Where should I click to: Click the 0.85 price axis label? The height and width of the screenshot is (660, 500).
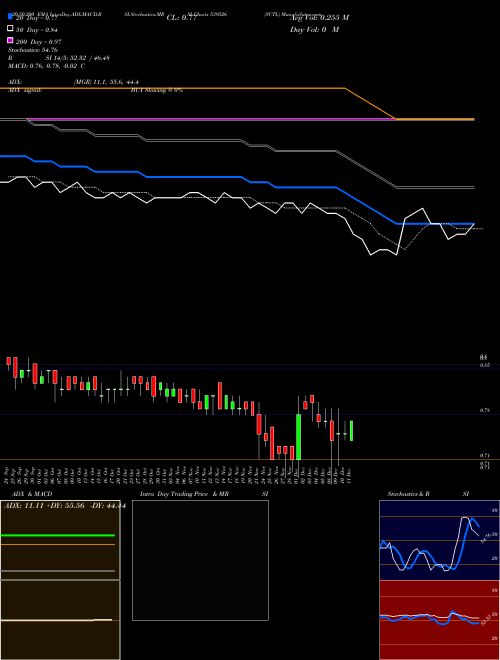[x=484, y=365]
